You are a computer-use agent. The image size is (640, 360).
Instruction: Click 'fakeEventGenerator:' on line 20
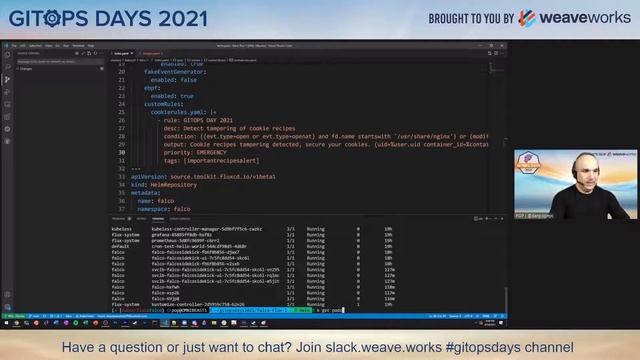click(175, 72)
